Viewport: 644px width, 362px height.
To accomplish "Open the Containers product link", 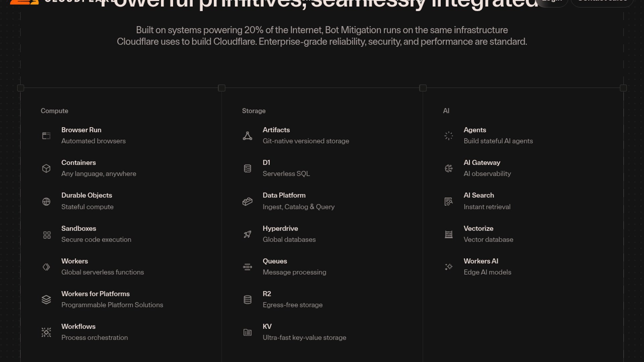I will 78,163.
